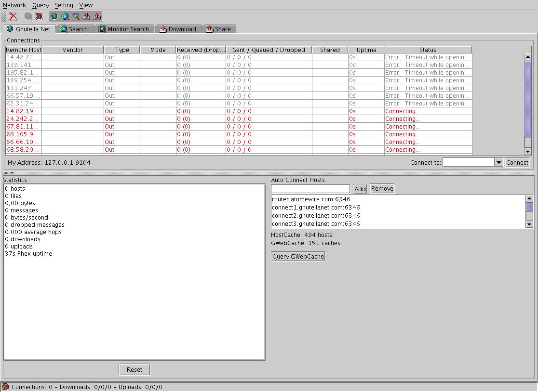The width and height of the screenshot is (538, 392).
Task: Switch to the Gnutella Net tab
Action: pos(28,29)
